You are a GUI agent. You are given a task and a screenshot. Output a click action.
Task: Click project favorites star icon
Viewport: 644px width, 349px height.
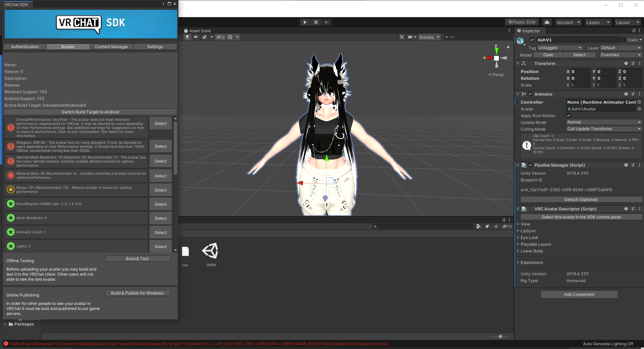[496, 226]
